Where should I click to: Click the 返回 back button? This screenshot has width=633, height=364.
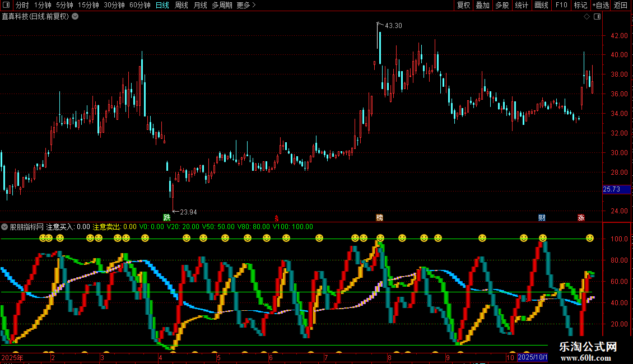tap(621, 5)
